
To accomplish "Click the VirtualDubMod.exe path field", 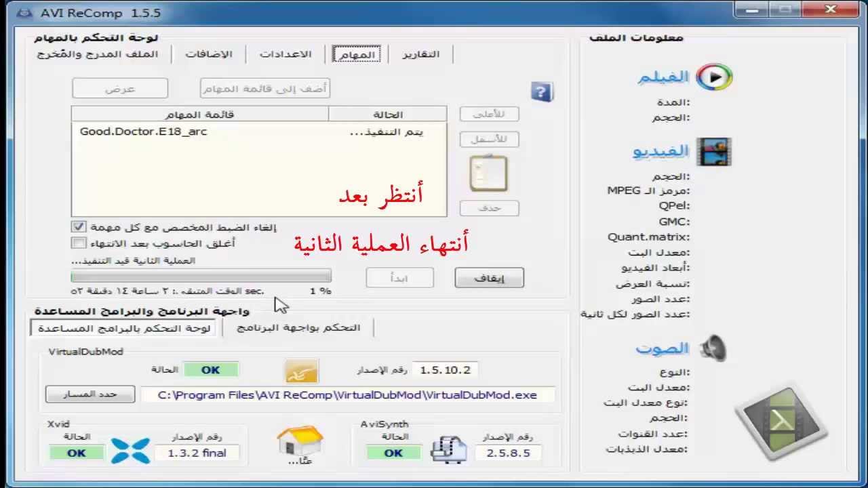I will click(347, 394).
